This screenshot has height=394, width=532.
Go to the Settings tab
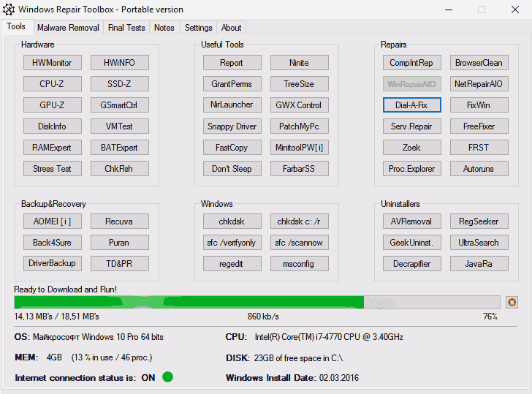pyautogui.click(x=198, y=28)
